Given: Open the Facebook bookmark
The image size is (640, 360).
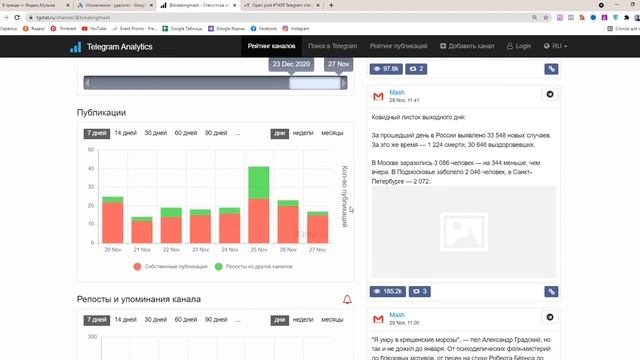Looking at the screenshot, I should point(264,29).
